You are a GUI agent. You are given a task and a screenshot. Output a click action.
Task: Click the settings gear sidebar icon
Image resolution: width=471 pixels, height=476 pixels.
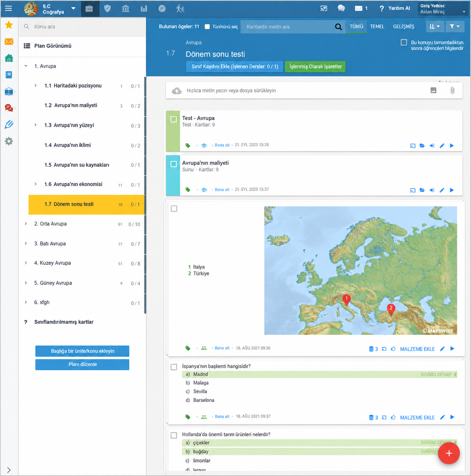point(9,141)
